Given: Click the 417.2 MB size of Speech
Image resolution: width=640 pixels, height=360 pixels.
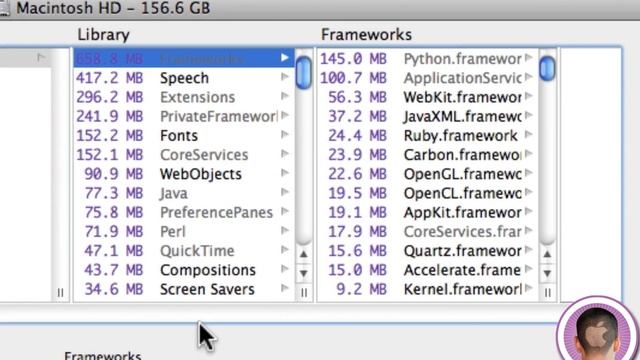Looking at the screenshot, I should pyautogui.click(x=109, y=78).
